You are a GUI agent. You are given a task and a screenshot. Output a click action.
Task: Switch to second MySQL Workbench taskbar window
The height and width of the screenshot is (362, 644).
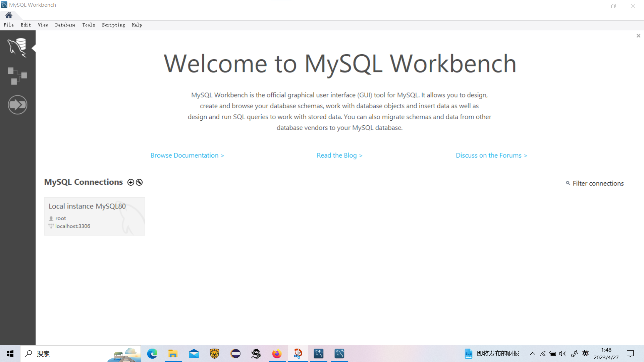[339, 354]
